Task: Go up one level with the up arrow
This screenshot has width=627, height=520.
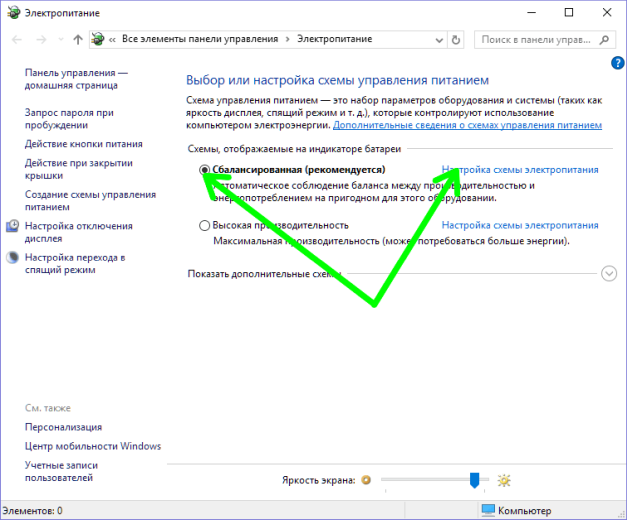Action: click(78, 40)
